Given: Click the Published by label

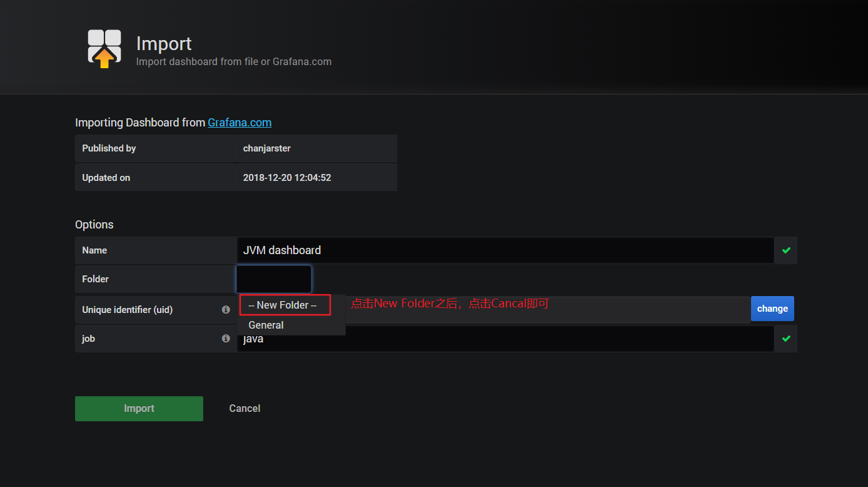Looking at the screenshot, I should [109, 148].
